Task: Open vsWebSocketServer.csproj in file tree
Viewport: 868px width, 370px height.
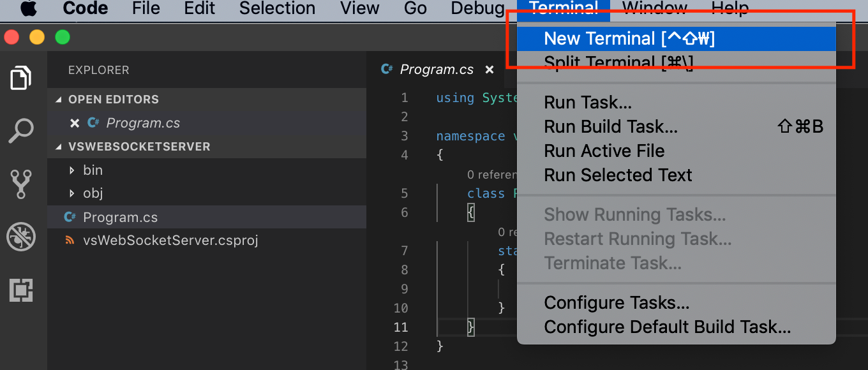Action: [207, 241]
